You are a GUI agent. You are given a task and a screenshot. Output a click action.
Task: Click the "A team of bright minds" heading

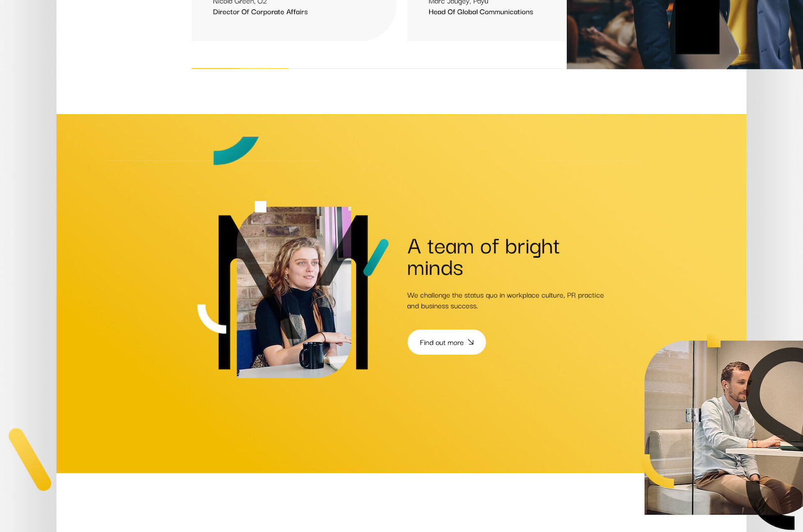[483, 257]
